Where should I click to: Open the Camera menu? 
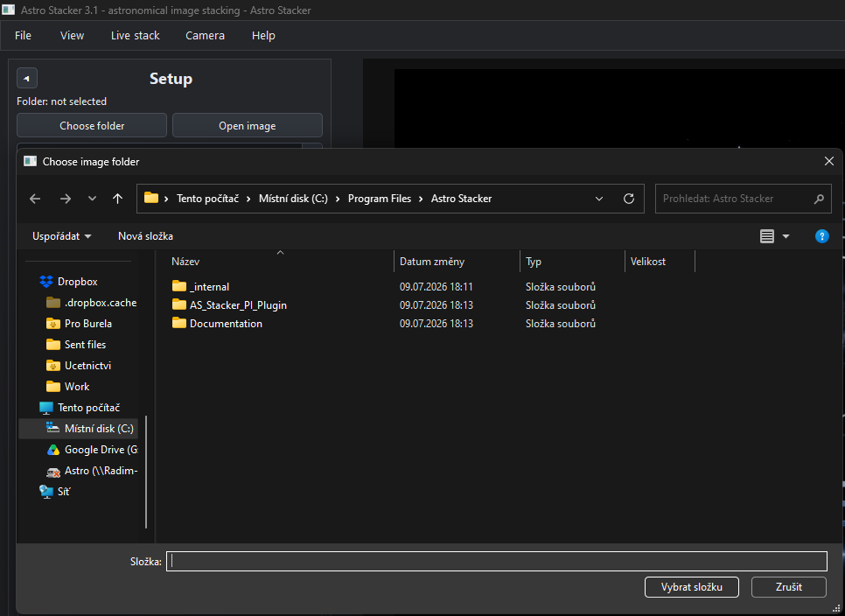pos(205,36)
